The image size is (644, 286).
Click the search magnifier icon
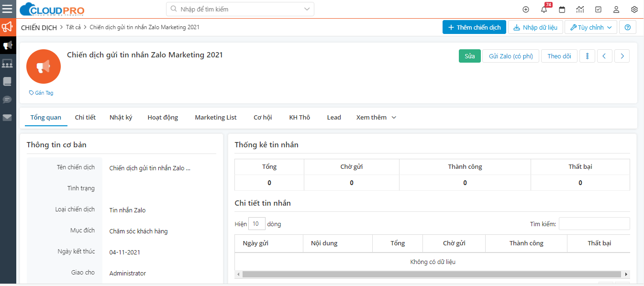[173, 9]
